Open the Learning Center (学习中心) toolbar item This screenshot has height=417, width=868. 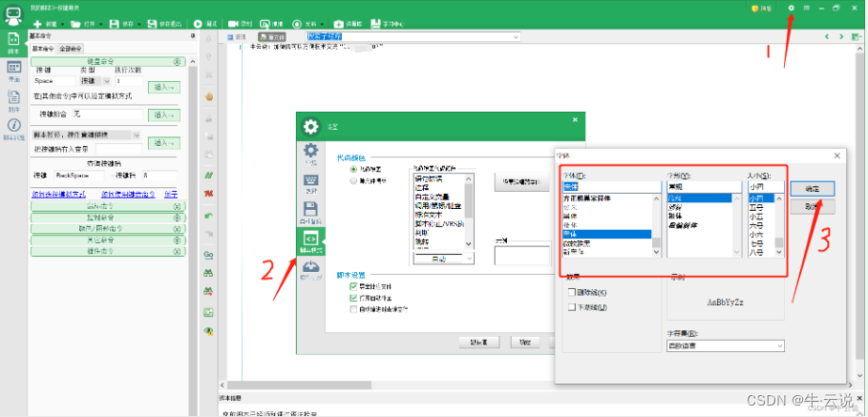(387, 25)
